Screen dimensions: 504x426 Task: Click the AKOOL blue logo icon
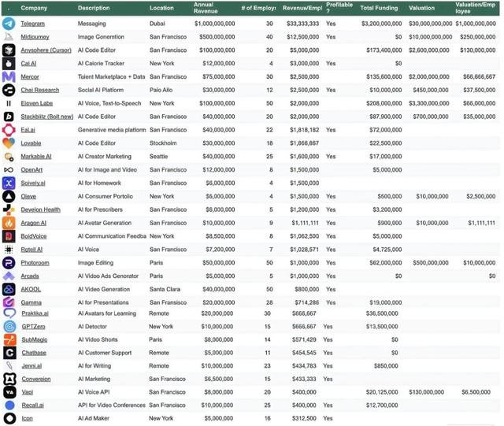[9, 289]
